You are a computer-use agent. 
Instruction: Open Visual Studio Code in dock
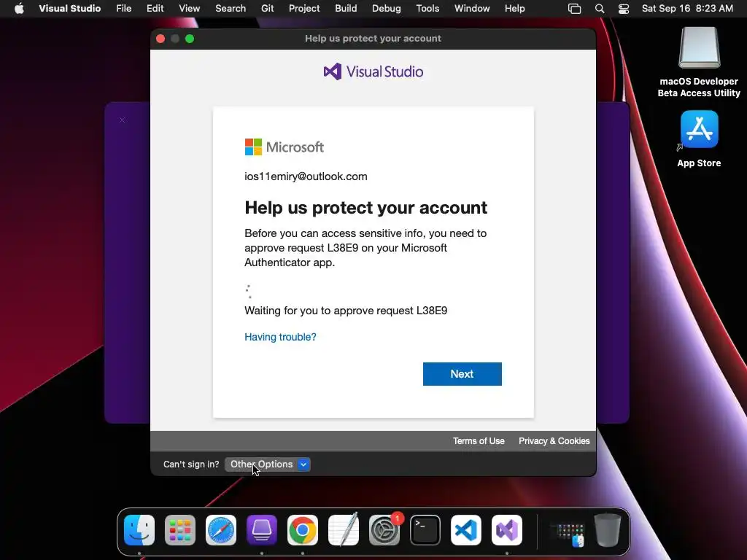click(466, 530)
